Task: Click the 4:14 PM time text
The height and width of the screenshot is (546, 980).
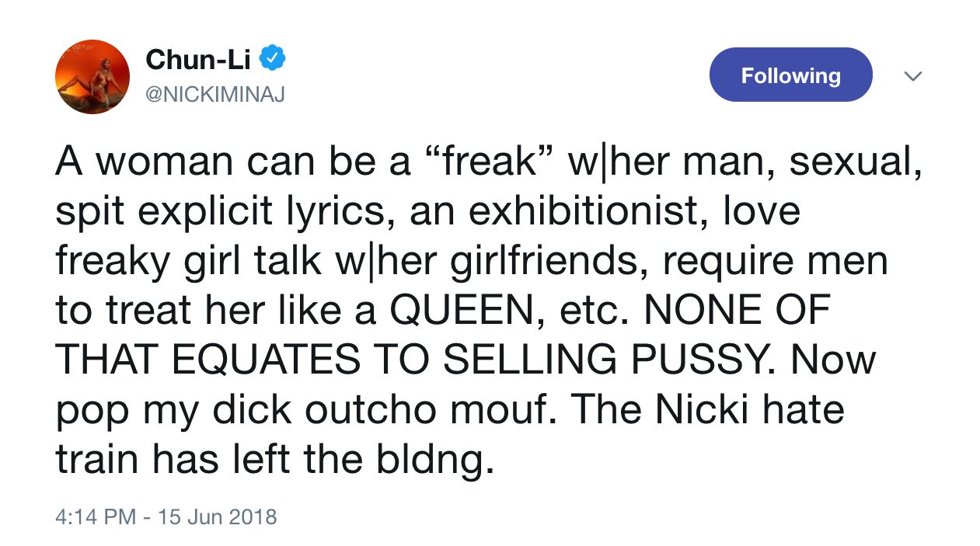Action: pyautogui.click(x=96, y=516)
